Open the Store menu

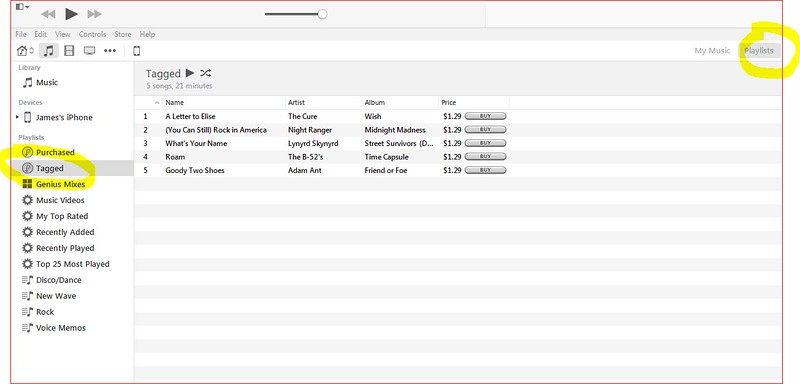pos(122,34)
